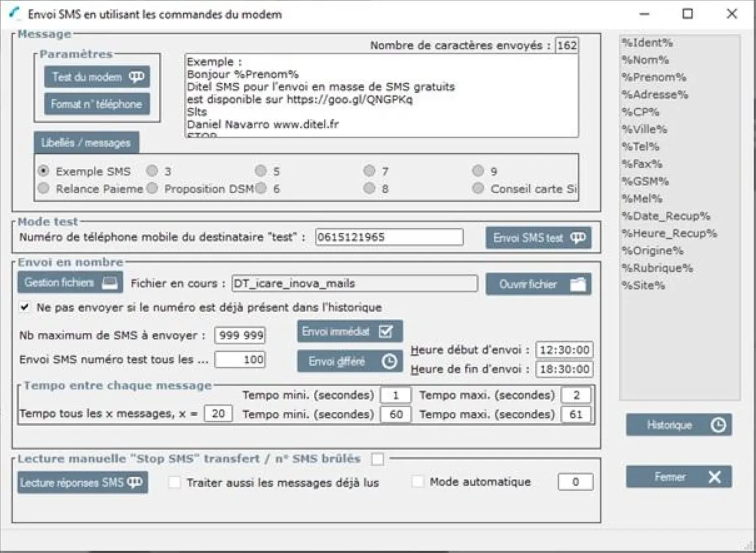Edit the Tempo maxi field showing 2
The height and width of the screenshot is (553, 756).
[x=576, y=395]
